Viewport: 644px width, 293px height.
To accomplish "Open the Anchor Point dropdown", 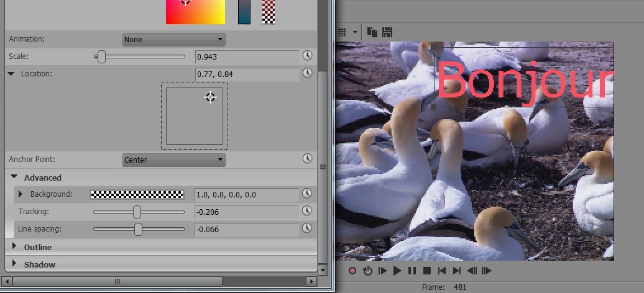I will (x=173, y=160).
